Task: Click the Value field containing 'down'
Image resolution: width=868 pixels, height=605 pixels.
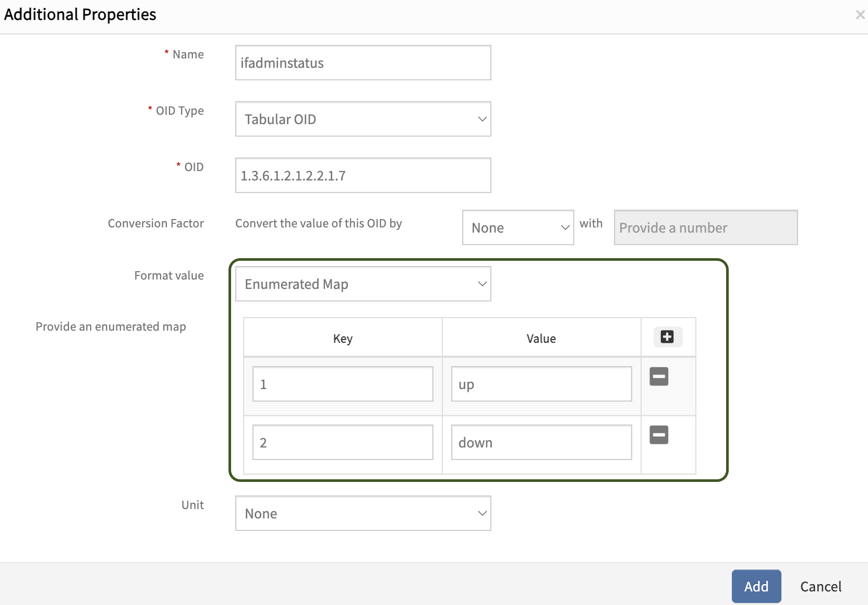Action: [x=541, y=443]
